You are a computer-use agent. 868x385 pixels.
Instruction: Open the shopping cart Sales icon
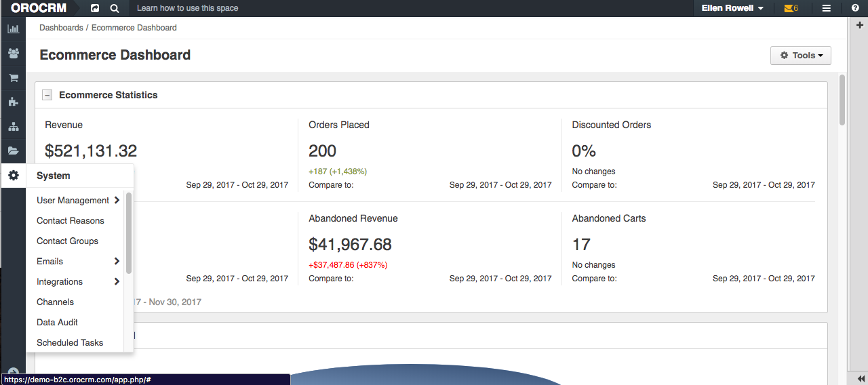pyautogui.click(x=13, y=78)
